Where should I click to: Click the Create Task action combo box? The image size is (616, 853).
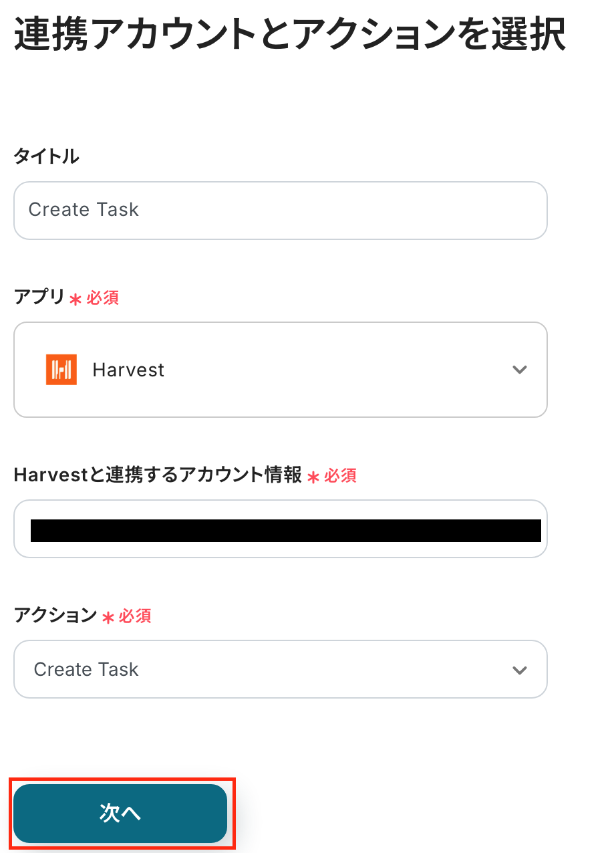click(x=267, y=670)
